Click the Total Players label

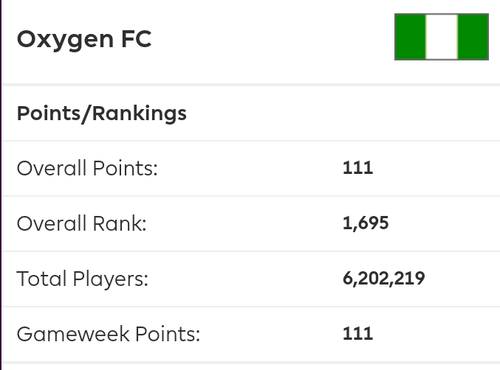click(x=82, y=279)
